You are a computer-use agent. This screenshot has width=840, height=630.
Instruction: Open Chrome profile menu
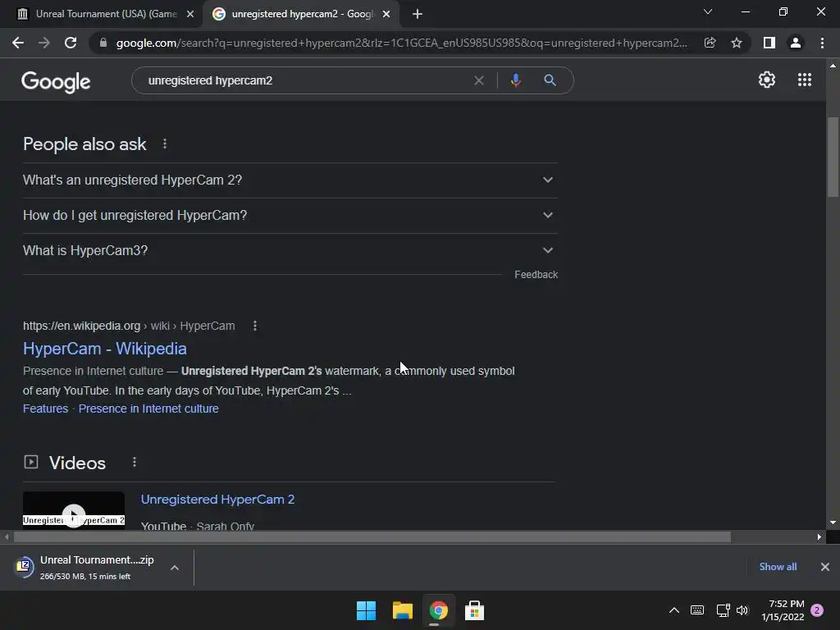[796, 43]
